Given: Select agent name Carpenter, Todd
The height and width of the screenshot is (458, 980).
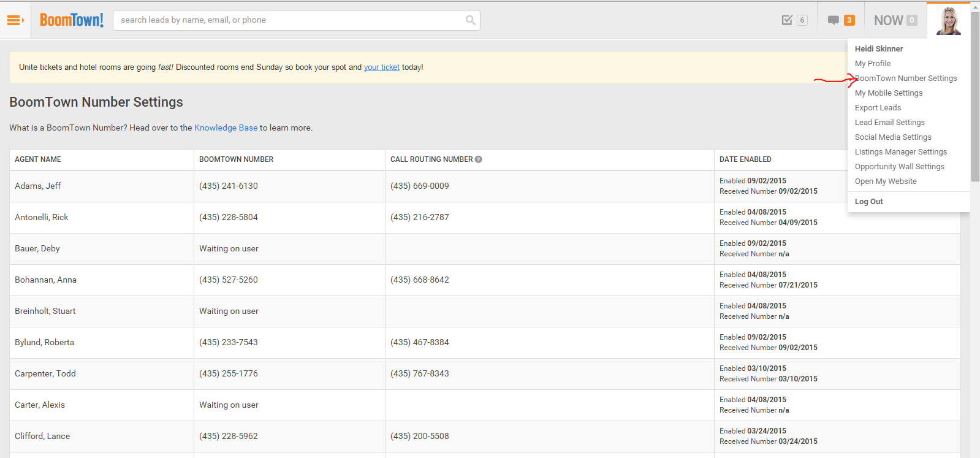Looking at the screenshot, I should click(x=45, y=373).
